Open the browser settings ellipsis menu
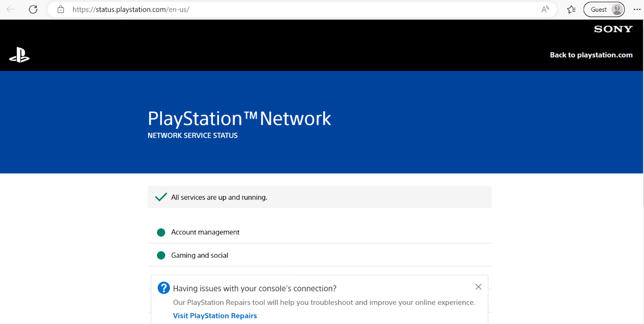This screenshot has height=324, width=644. (x=637, y=9)
